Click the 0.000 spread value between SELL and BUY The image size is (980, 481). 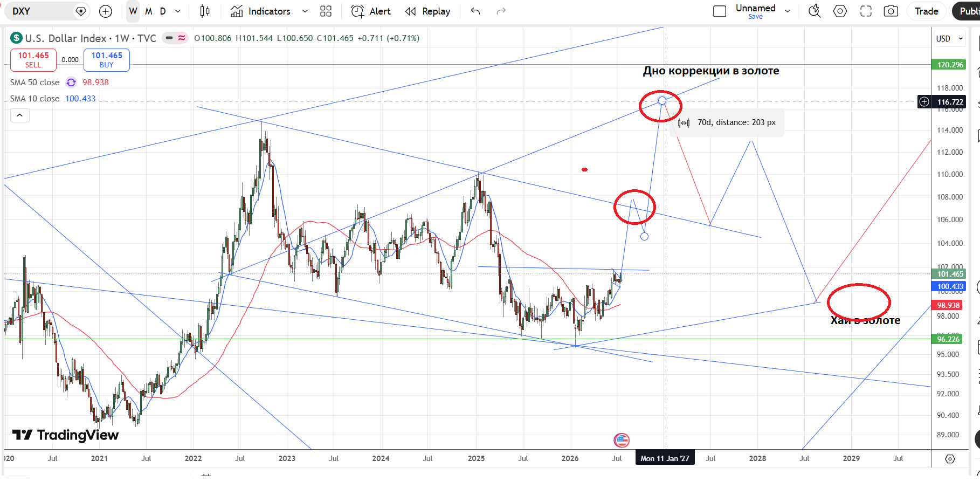[70, 60]
